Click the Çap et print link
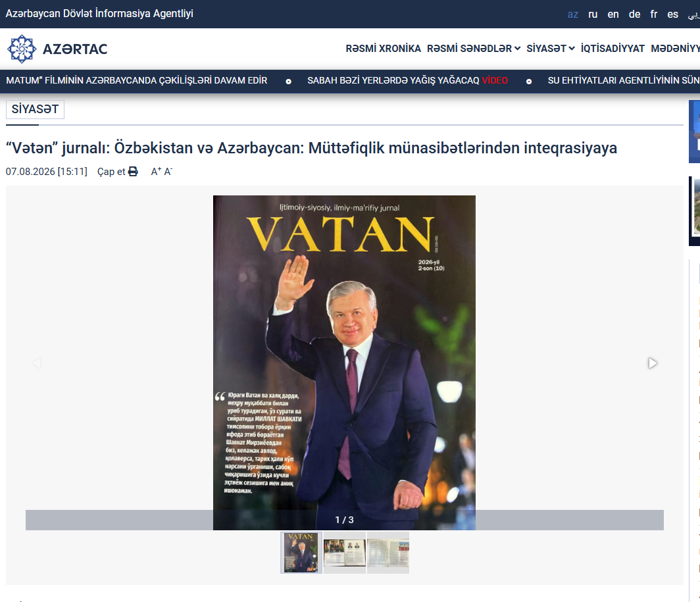The height and width of the screenshot is (602, 700). (x=117, y=172)
